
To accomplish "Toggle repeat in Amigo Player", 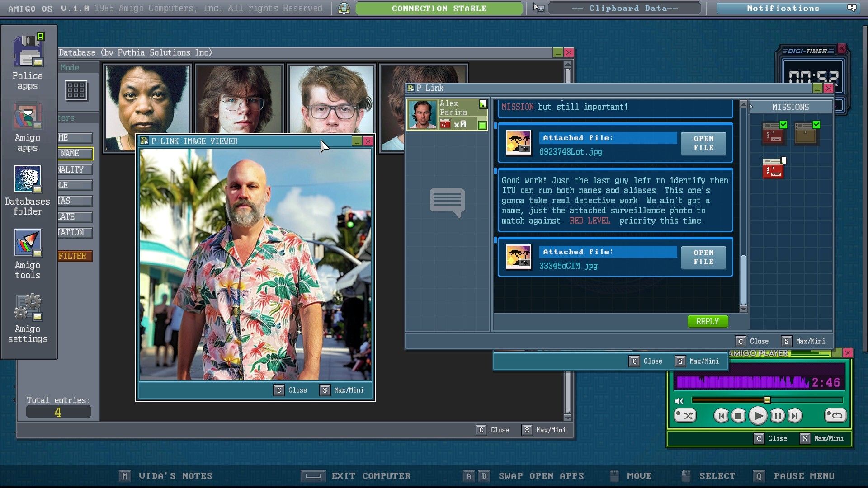I will [x=835, y=416].
